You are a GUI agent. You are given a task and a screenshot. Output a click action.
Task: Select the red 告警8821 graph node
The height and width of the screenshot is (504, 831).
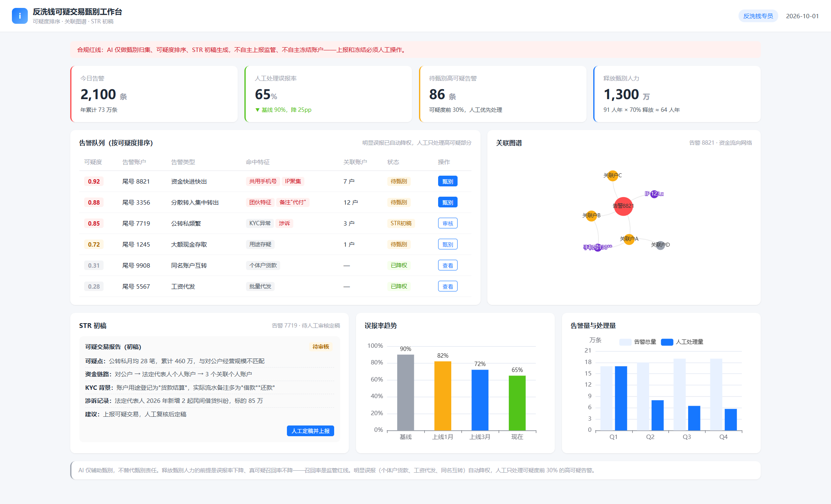[623, 206]
